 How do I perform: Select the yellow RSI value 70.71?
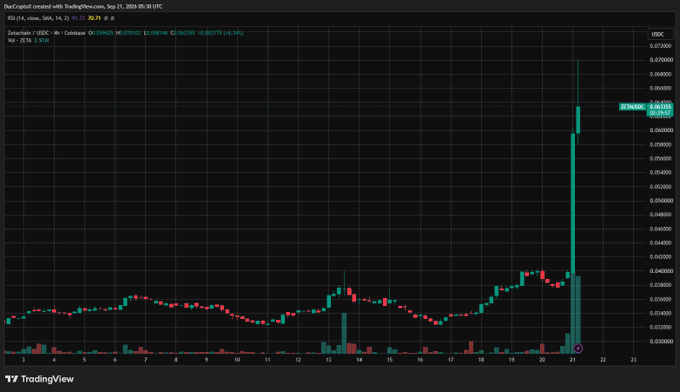coord(94,18)
